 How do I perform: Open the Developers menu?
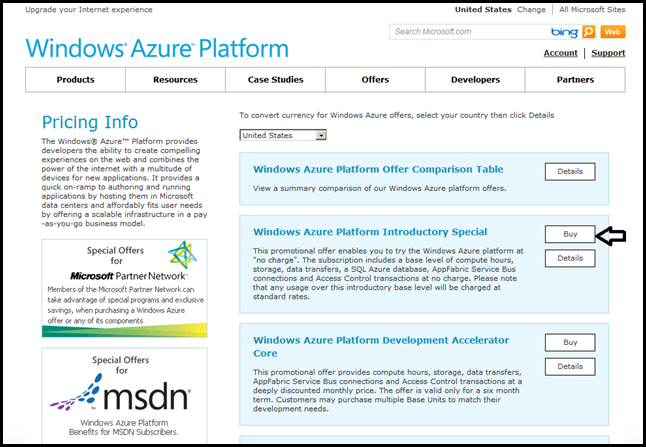(475, 80)
